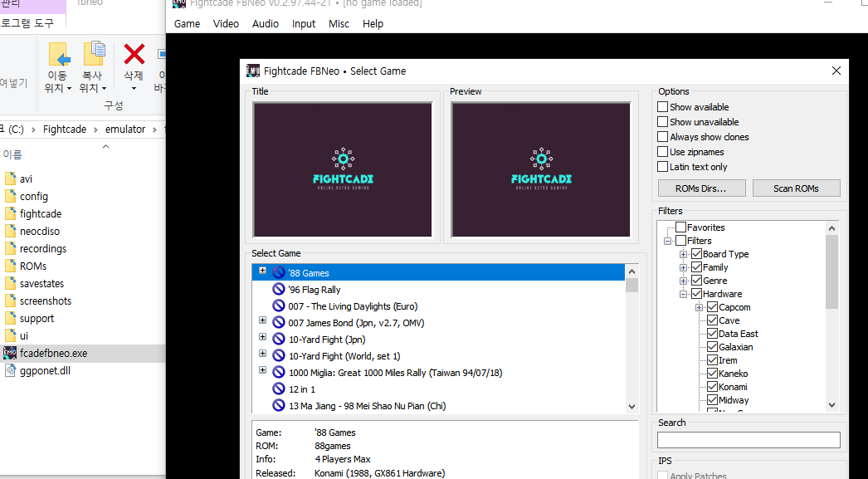Enable Latin text only option
The image size is (868, 479).
point(663,167)
